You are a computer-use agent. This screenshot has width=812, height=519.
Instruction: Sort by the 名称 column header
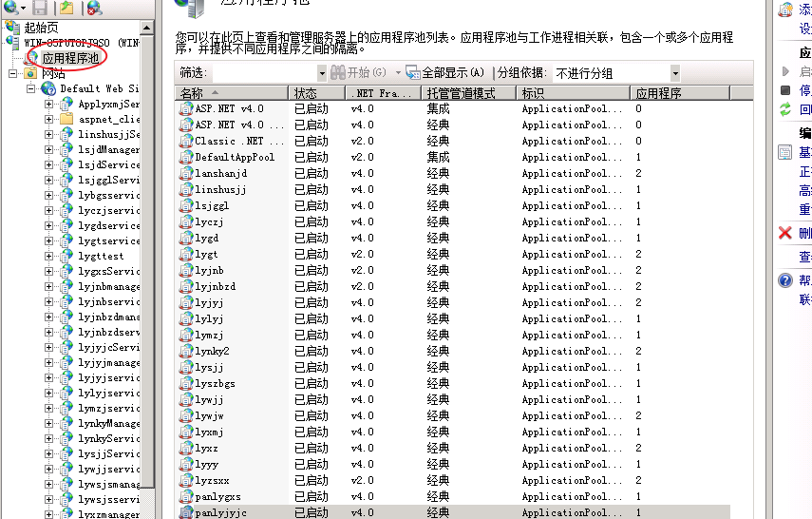point(232,93)
